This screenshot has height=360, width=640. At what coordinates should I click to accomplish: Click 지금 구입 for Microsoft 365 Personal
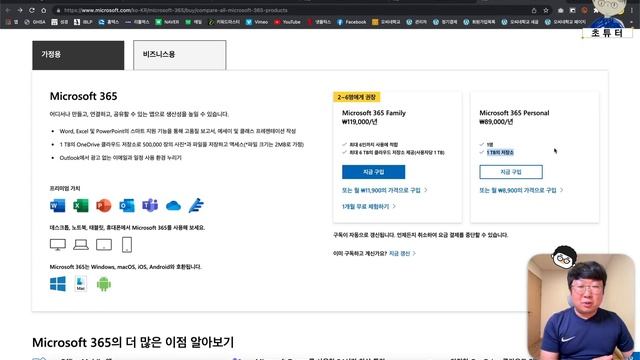click(x=511, y=172)
